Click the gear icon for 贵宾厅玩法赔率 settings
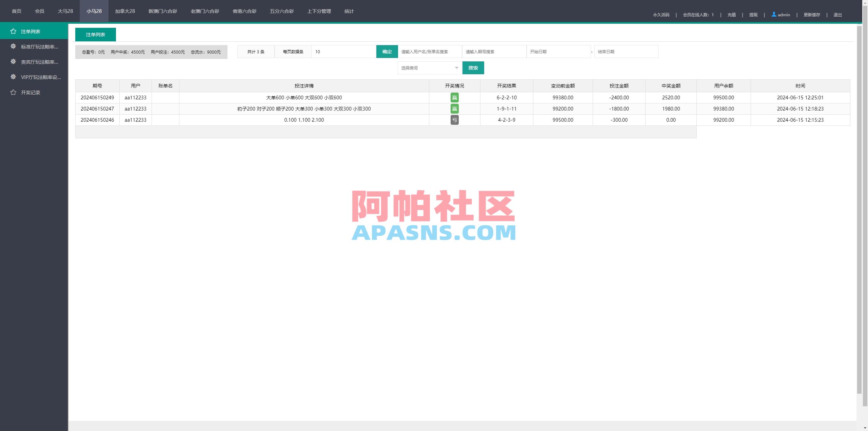 (13, 62)
